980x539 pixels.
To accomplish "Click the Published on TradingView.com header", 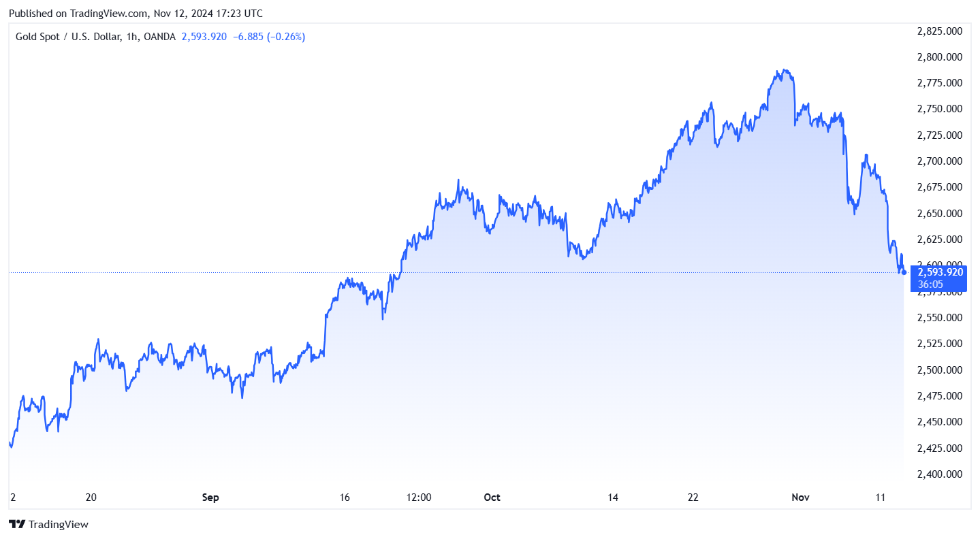I will [x=136, y=14].
